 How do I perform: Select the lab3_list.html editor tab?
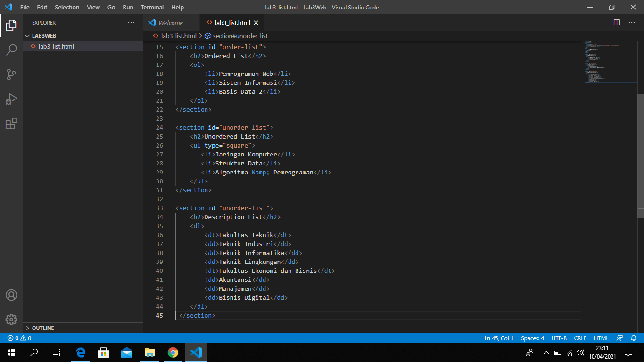pyautogui.click(x=232, y=23)
